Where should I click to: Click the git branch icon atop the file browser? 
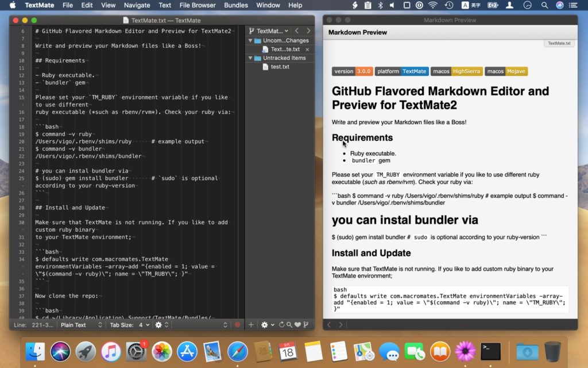251,30
